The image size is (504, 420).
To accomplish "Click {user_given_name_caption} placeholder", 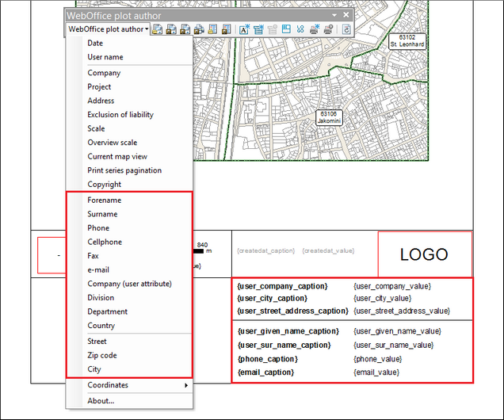I will pos(288,331).
